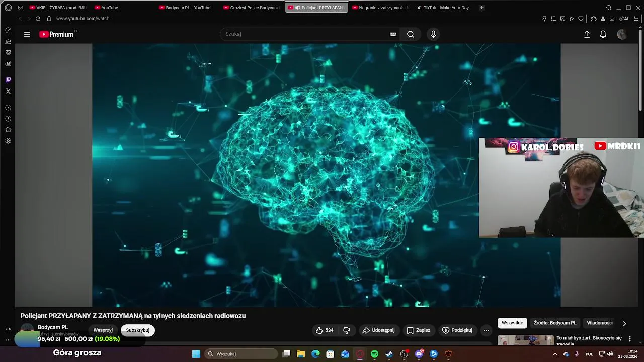644x362 pixels.
Task: Open options menu for suggested video
Action: pyautogui.click(x=629, y=339)
